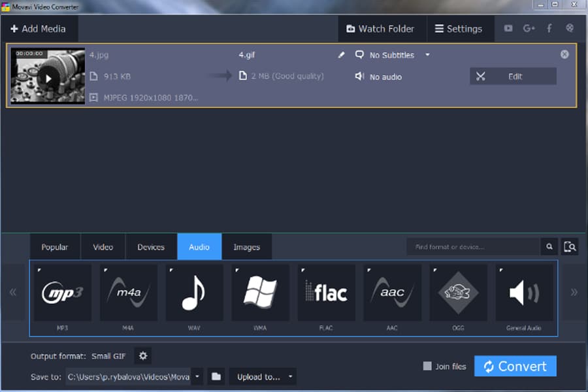Screen dimensions: 588x392
Task: Type in the Find format or device field
Action: tap(473, 247)
